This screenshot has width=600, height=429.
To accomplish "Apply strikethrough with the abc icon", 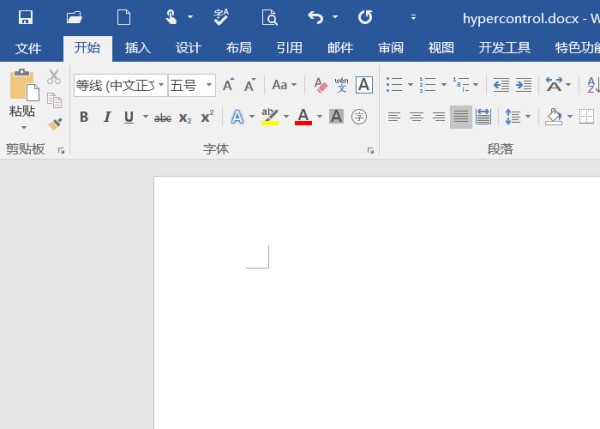I will coord(162,117).
